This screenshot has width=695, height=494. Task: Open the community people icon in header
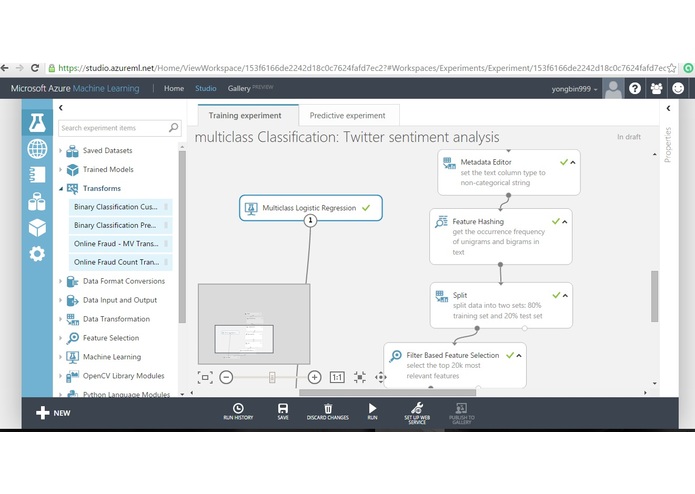[x=656, y=89]
